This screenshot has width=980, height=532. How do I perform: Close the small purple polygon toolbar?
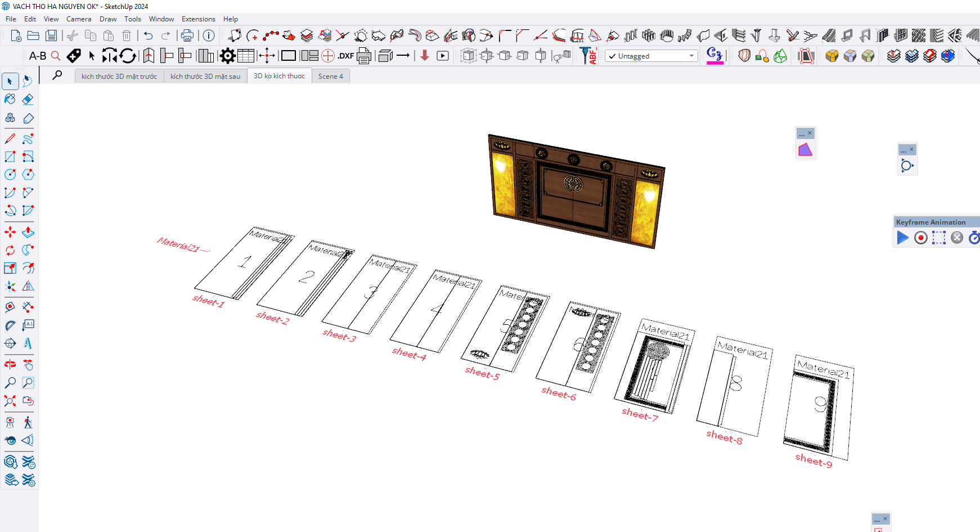tap(810, 133)
